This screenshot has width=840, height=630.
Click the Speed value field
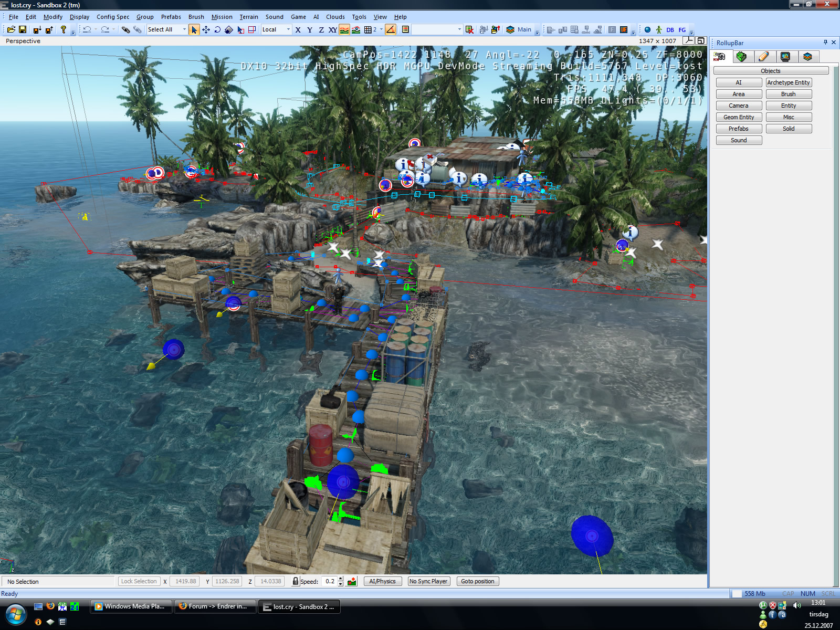[329, 581]
